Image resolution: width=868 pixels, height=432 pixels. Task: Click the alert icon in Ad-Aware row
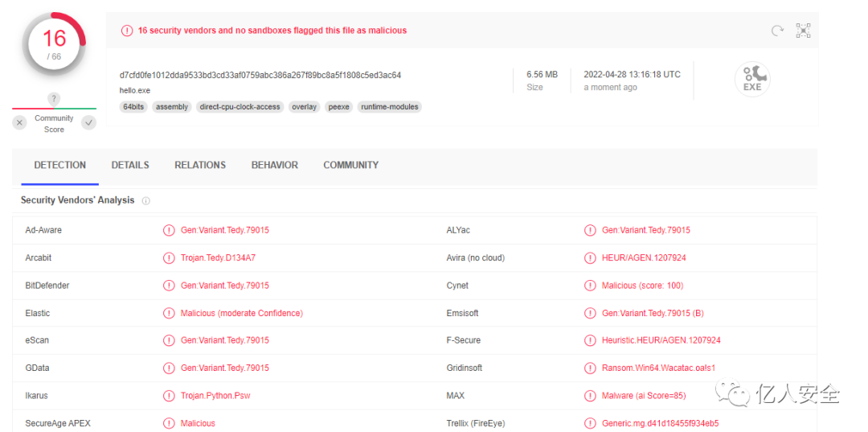point(168,230)
